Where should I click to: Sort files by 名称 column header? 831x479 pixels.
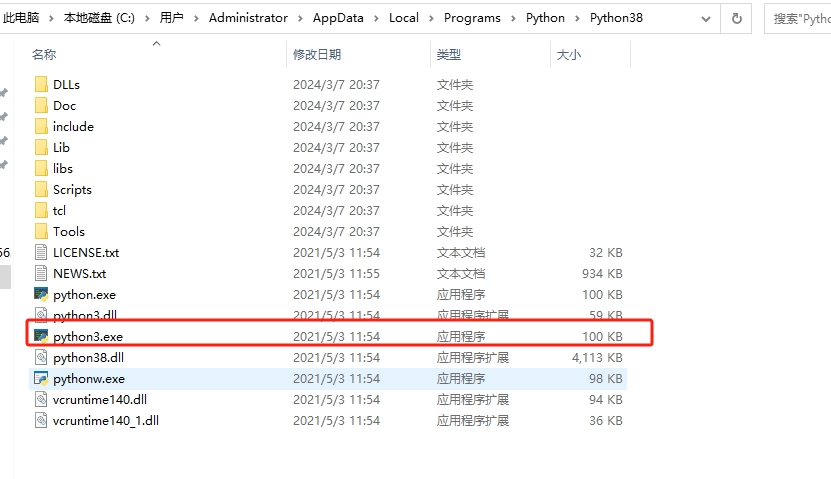click(44, 55)
